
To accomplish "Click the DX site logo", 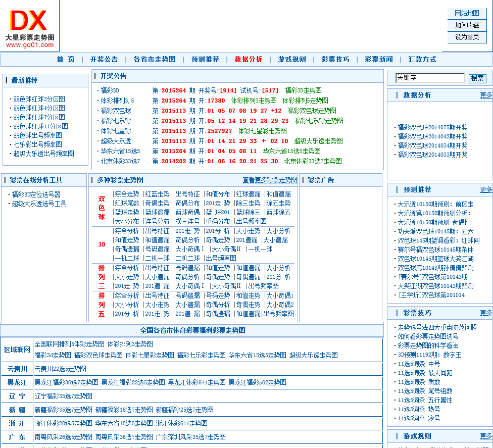I will pos(30,28).
